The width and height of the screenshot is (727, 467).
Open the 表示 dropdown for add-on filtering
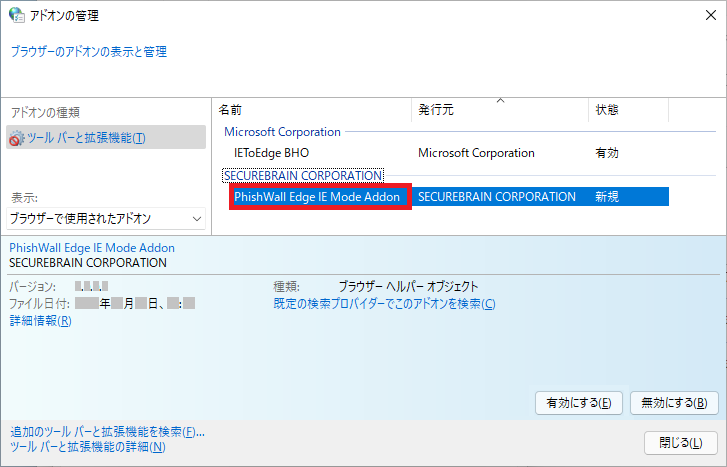(x=106, y=218)
